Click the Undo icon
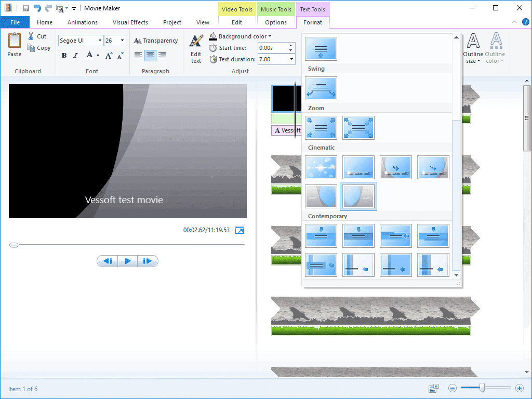This screenshot has height=399, width=532. [x=37, y=8]
